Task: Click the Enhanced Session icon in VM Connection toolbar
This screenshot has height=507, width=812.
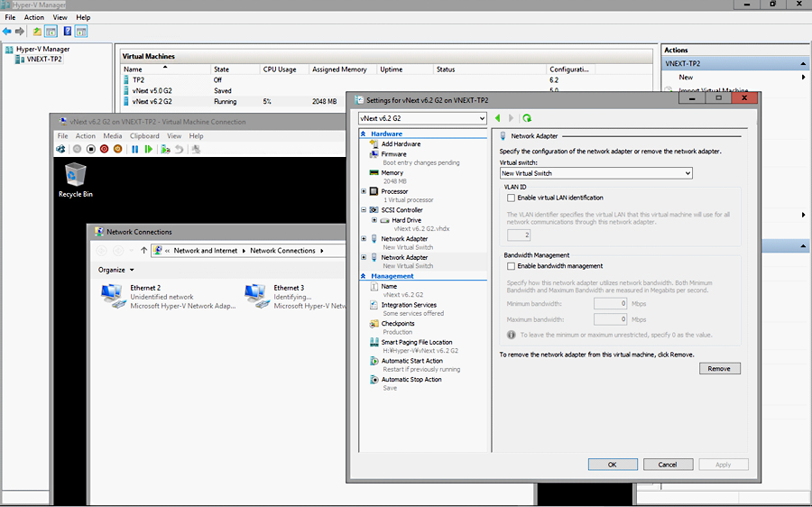Action: pos(196,149)
